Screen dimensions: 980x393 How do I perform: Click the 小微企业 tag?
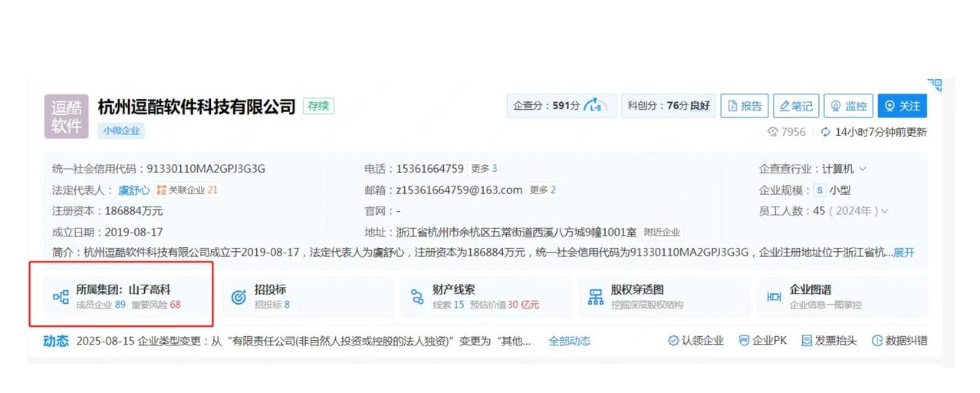(121, 130)
